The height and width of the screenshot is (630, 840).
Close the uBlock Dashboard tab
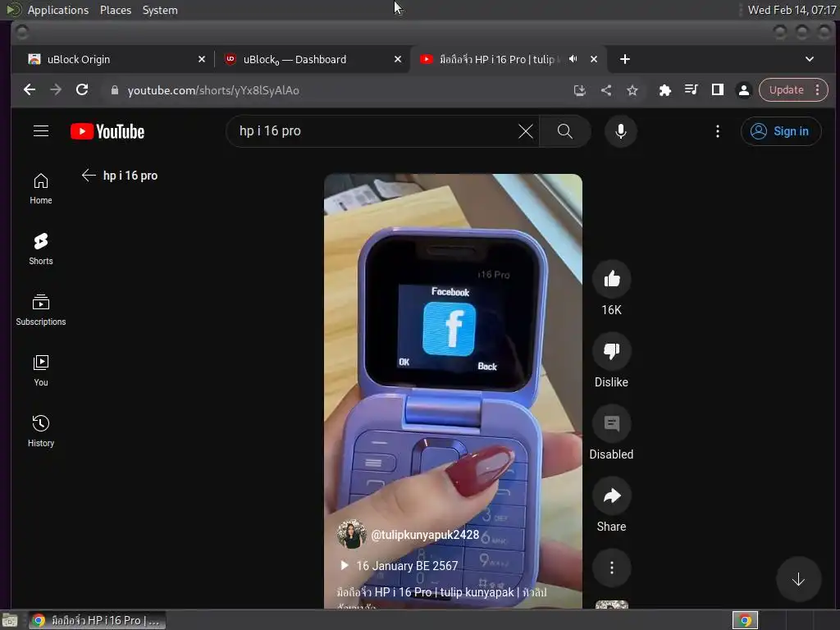[x=398, y=59]
